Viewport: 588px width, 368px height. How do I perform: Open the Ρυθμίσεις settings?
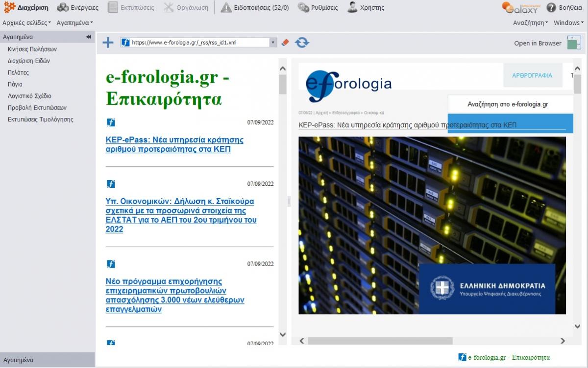coord(318,7)
